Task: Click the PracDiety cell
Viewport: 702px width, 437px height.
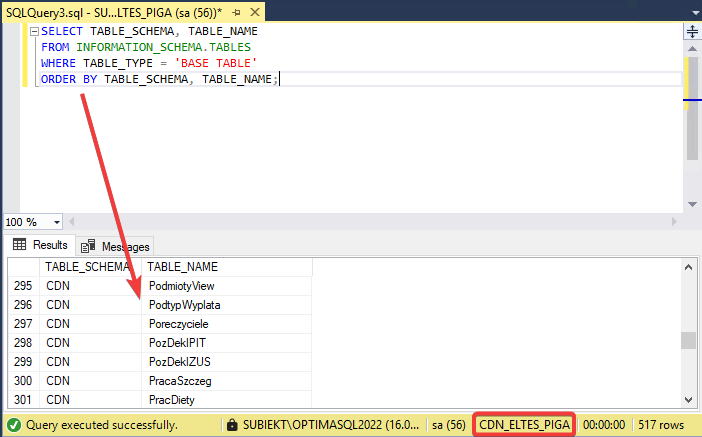Action: pyautogui.click(x=227, y=399)
